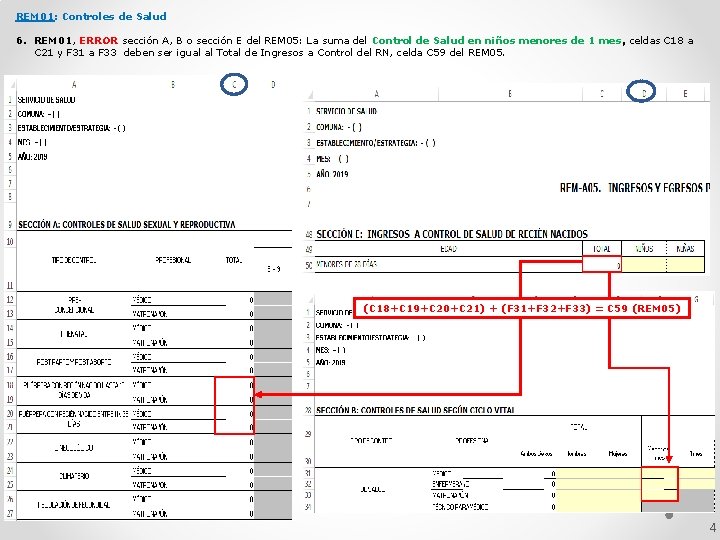Viewport: 720px width, 540px height.
Task: Click 'TÉCNICO PARAMÉDICO' row in Section B
Action: click(460, 507)
